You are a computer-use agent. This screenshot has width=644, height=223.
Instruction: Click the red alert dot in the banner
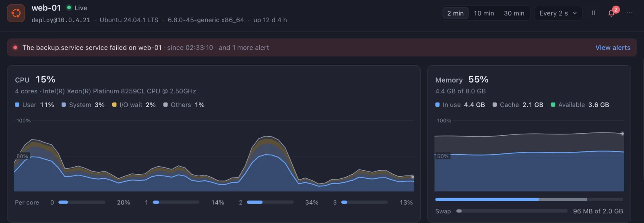point(15,47)
